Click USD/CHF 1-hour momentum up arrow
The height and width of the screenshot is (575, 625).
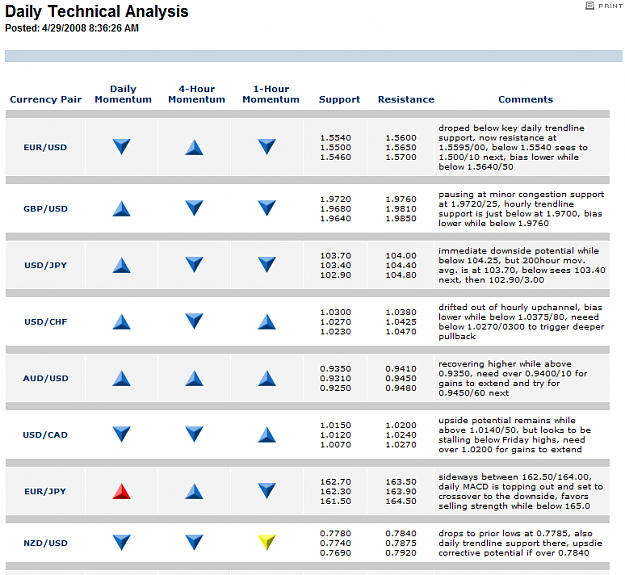pyautogui.click(x=267, y=322)
